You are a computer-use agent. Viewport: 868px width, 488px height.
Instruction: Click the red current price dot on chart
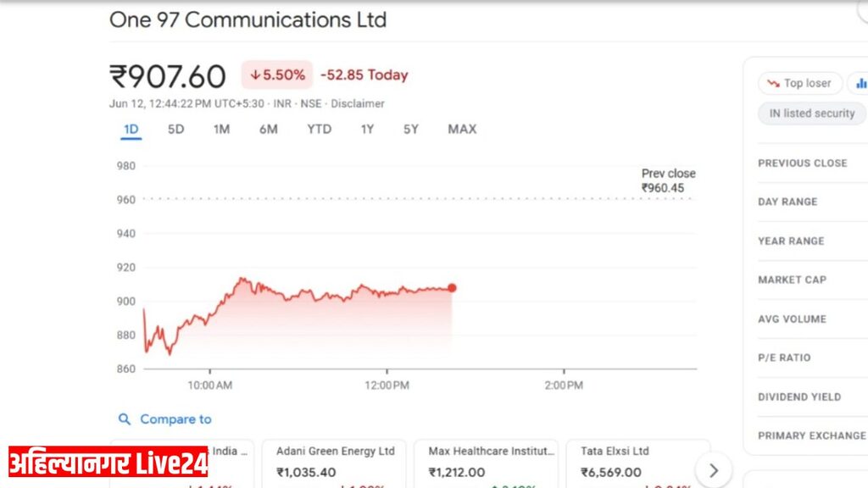coord(453,288)
